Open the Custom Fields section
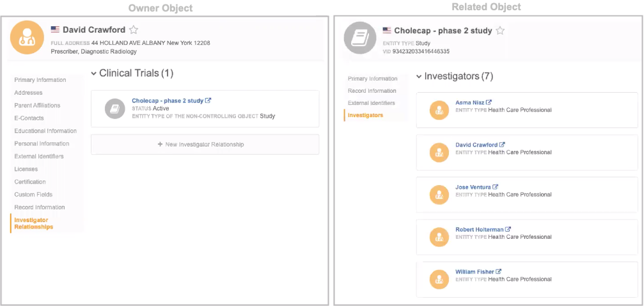The image size is (644, 306). pos(33,195)
